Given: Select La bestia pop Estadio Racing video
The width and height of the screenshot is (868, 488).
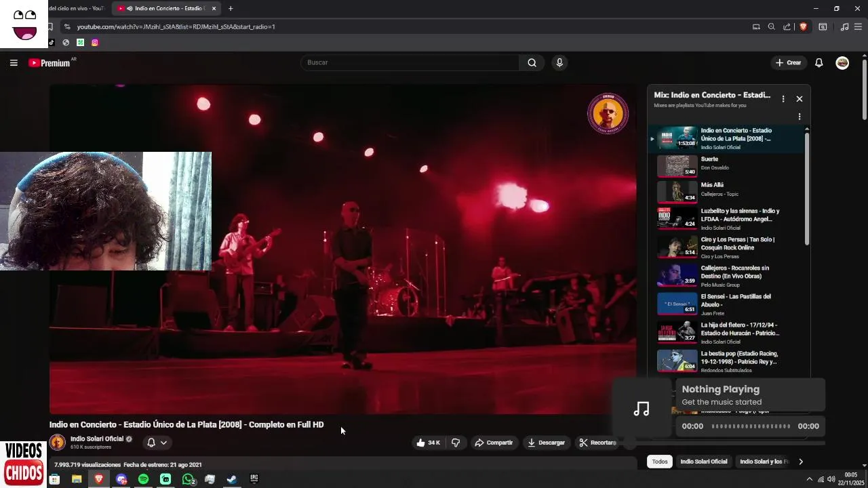Looking at the screenshot, I should (726, 361).
